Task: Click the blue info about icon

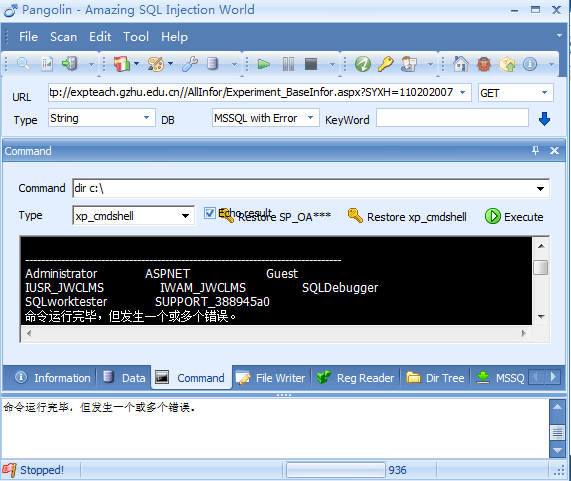Action: 530,64
